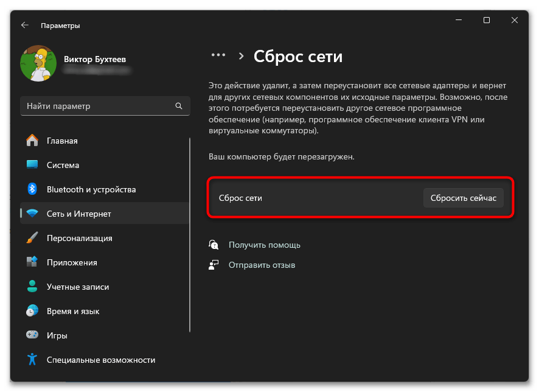The height and width of the screenshot is (392, 539).
Task: Click the Сброс сети page heading
Action: [298, 57]
